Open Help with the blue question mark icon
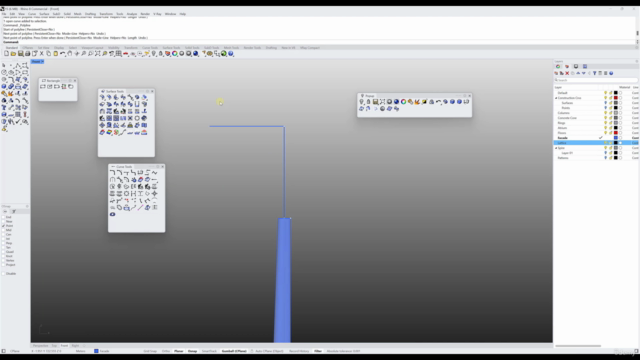640x360 pixels. click(x=231, y=53)
